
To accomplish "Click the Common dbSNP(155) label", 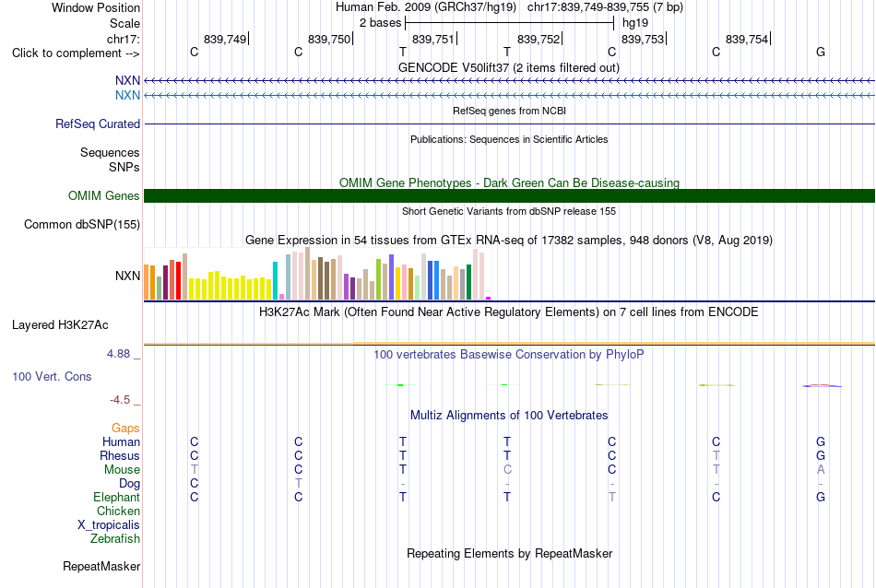I will pyautogui.click(x=81, y=225).
